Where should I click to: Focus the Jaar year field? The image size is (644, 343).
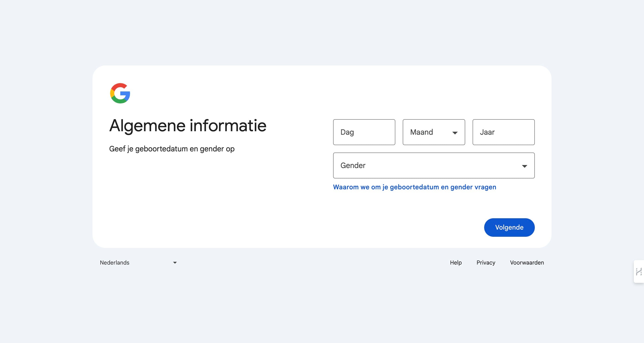(x=503, y=132)
